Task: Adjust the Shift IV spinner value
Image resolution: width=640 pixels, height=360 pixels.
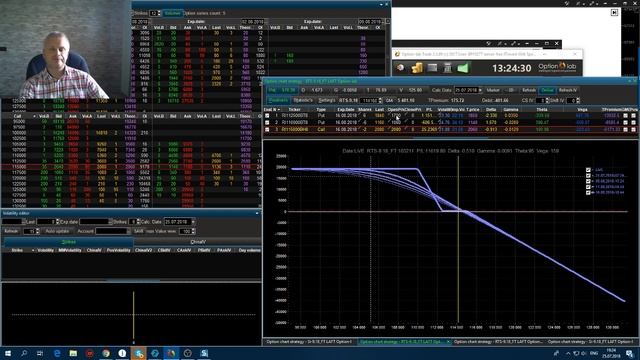Action: tap(578, 100)
